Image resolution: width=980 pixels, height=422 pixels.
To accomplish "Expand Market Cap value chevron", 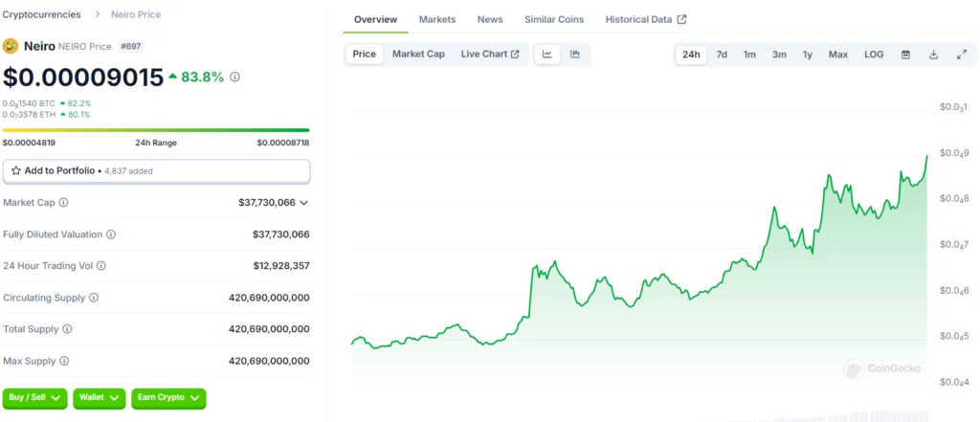I will 304,203.
